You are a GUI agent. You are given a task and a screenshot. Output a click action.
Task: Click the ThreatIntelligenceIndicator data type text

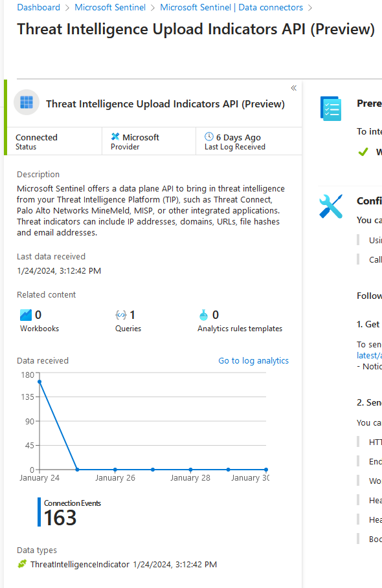tap(80, 564)
